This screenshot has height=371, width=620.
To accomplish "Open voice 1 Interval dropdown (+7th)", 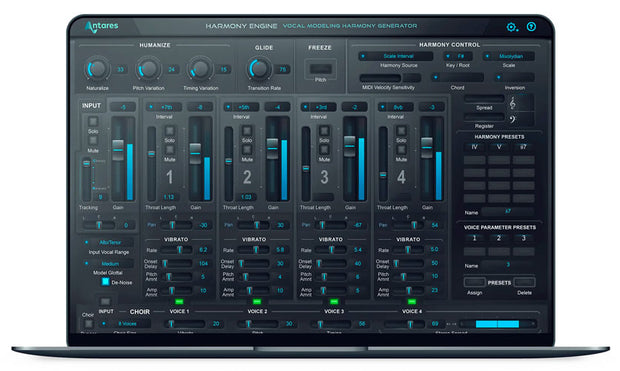I will point(164,107).
